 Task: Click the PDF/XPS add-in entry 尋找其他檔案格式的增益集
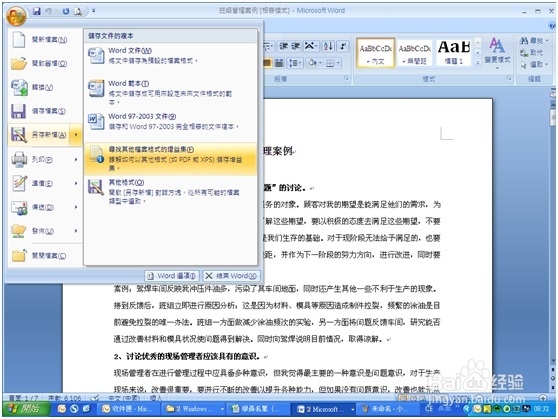point(170,159)
